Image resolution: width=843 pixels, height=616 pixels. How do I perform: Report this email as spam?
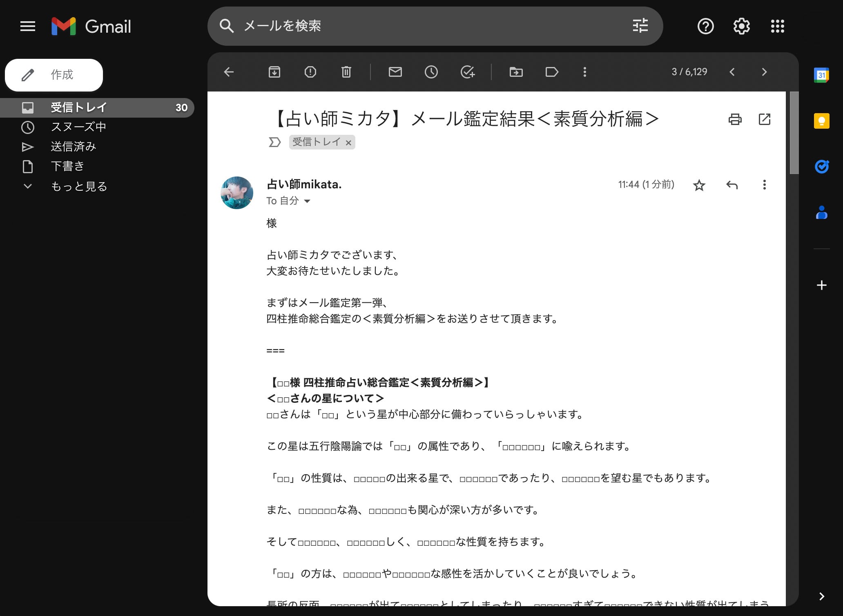(x=310, y=72)
